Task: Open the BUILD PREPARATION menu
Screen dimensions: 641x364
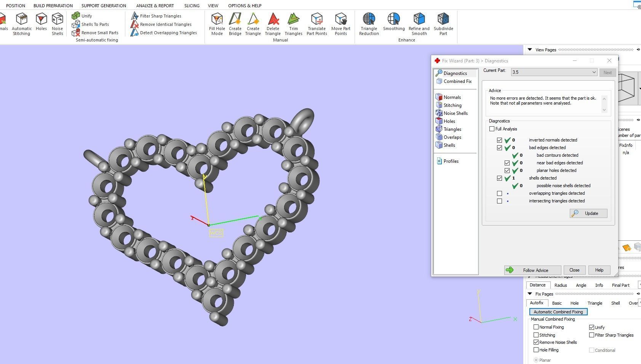Action: pyautogui.click(x=53, y=5)
